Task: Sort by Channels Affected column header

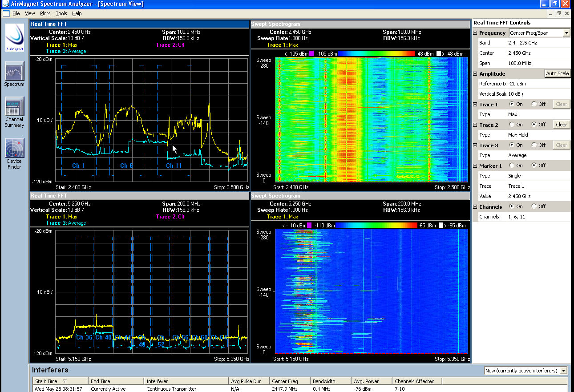Action: pos(416,381)
